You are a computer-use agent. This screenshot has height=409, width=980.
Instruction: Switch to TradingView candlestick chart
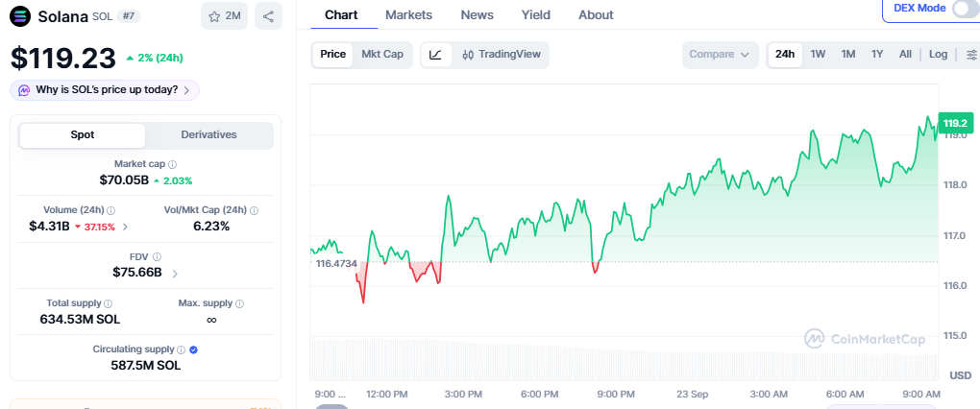502,55
